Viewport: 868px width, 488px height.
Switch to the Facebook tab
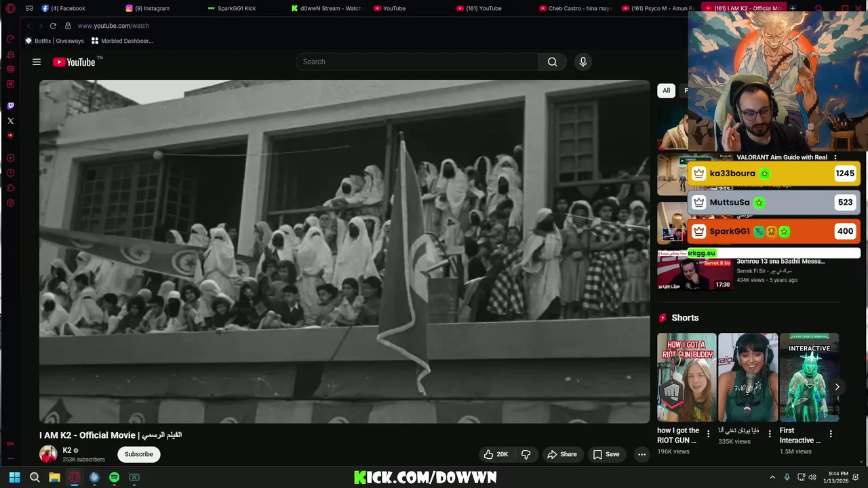(x=64, y=8)
